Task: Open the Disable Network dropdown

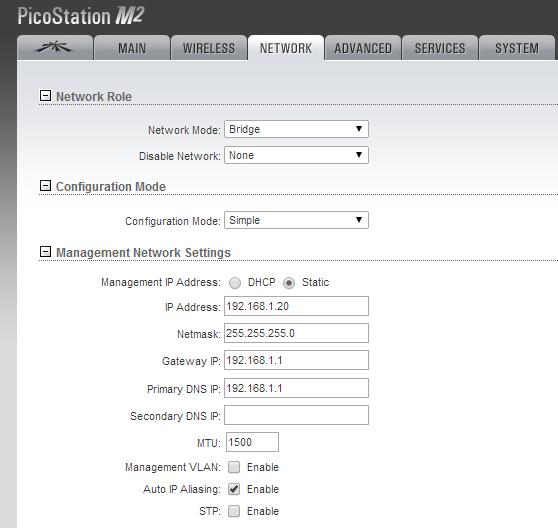Action: (296, 155)
